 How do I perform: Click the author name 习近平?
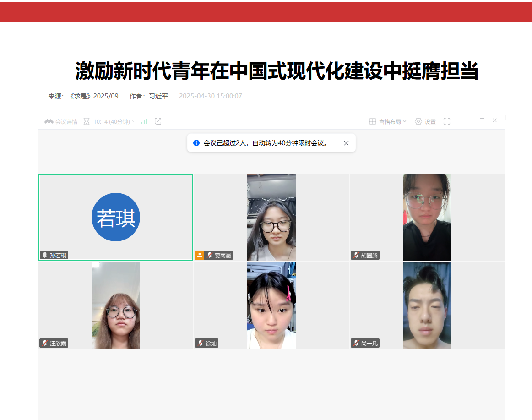(x=158, y=96)
